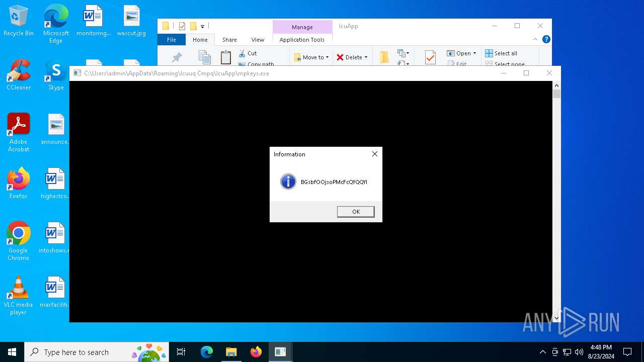The image size is (644, 362).
Task: Select the highestco Word document icon
Action: pyautogui.click(x=55, y=184)
